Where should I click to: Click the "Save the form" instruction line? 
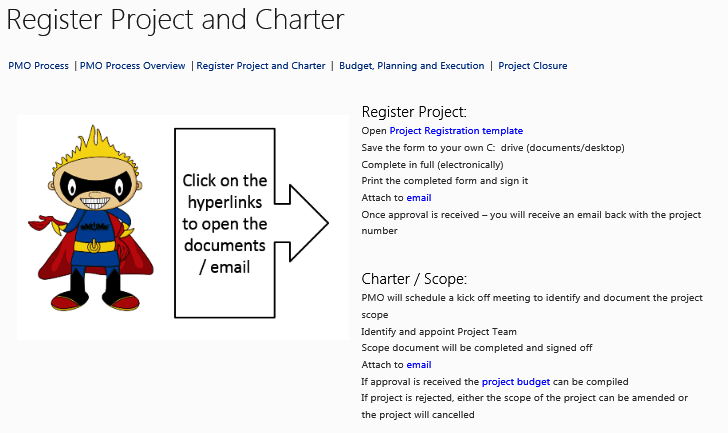click(492, 148)
